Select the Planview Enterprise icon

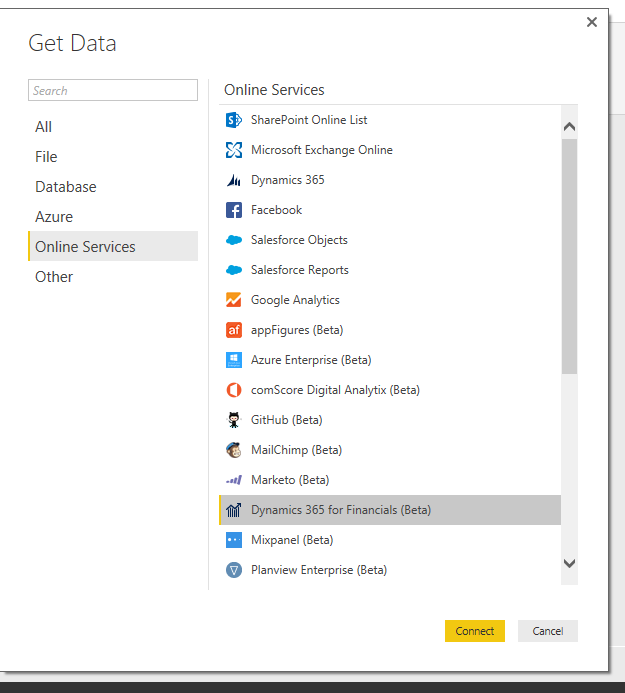coord(234,570)
